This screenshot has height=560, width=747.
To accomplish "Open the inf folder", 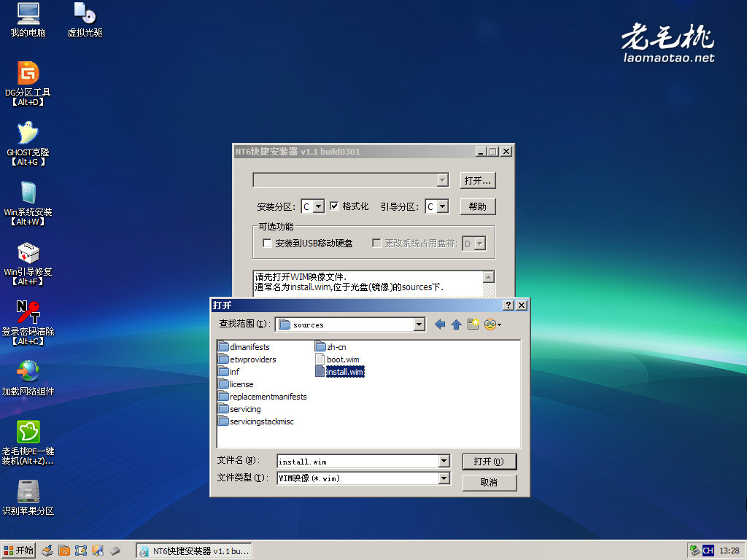I will pos(229,371).
